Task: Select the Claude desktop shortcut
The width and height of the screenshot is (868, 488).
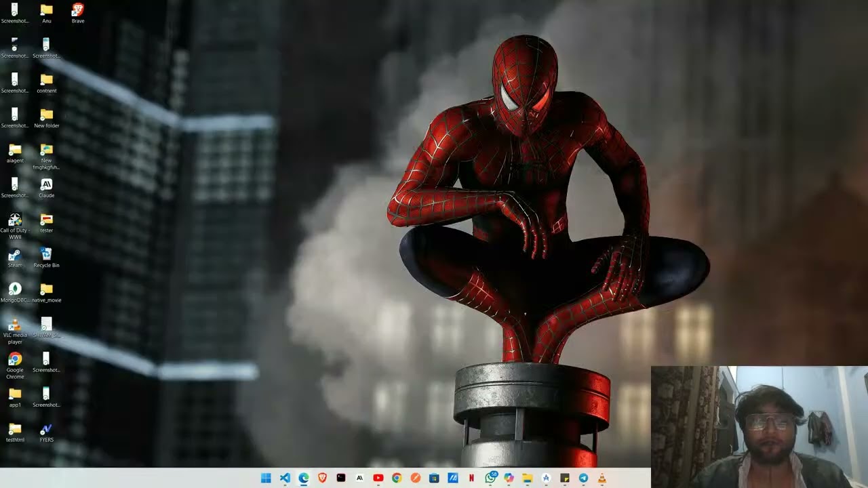Action: [46, 188]
